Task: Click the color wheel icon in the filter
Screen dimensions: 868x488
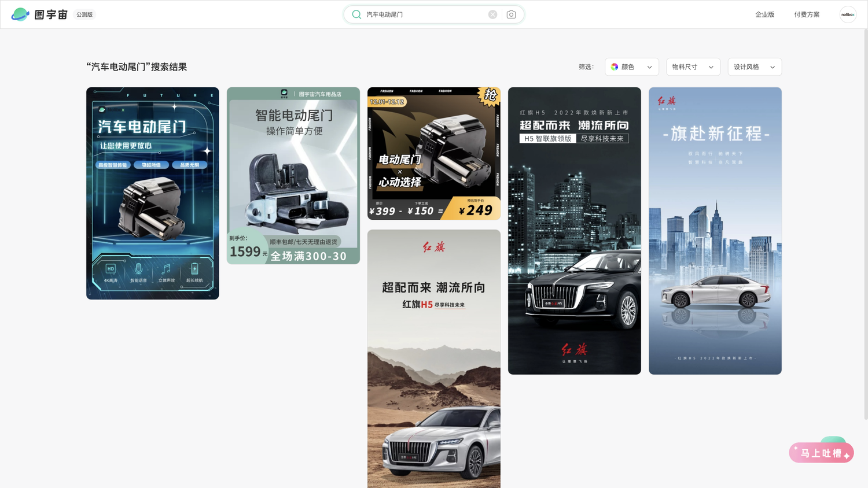Action: 615,67
